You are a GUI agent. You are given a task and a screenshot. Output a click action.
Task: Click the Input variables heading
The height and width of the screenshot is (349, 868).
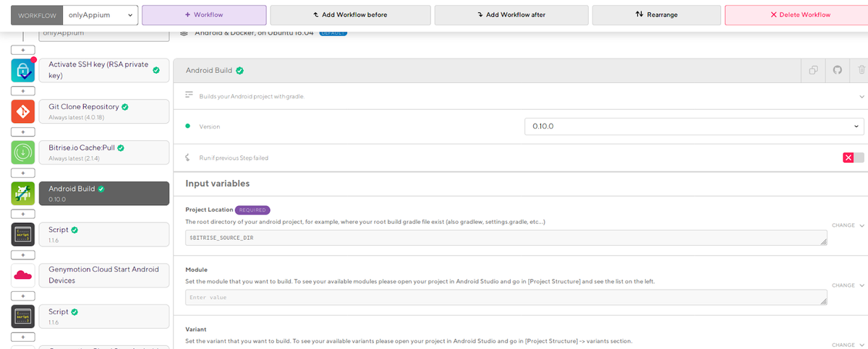click(218, 184)
